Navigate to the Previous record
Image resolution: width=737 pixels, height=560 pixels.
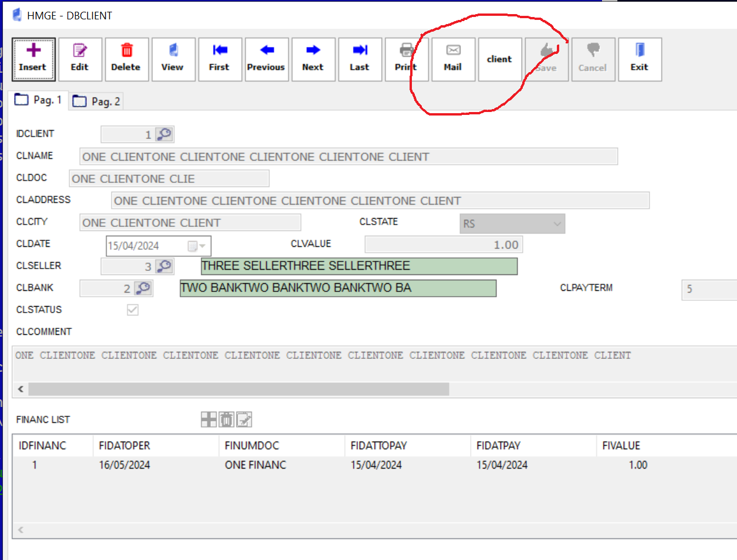(266, 59)
